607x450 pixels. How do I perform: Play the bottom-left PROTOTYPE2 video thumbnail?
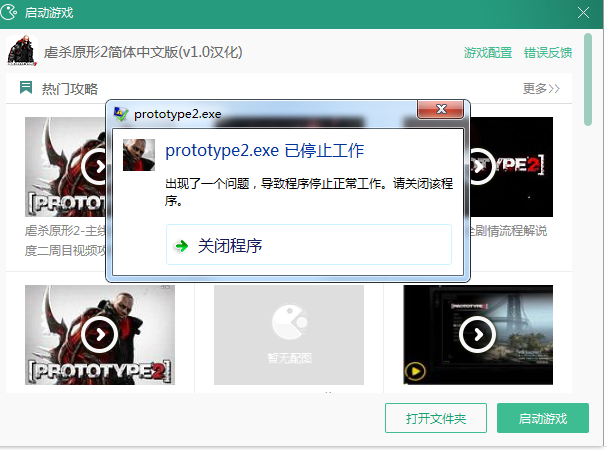(99, 335)
